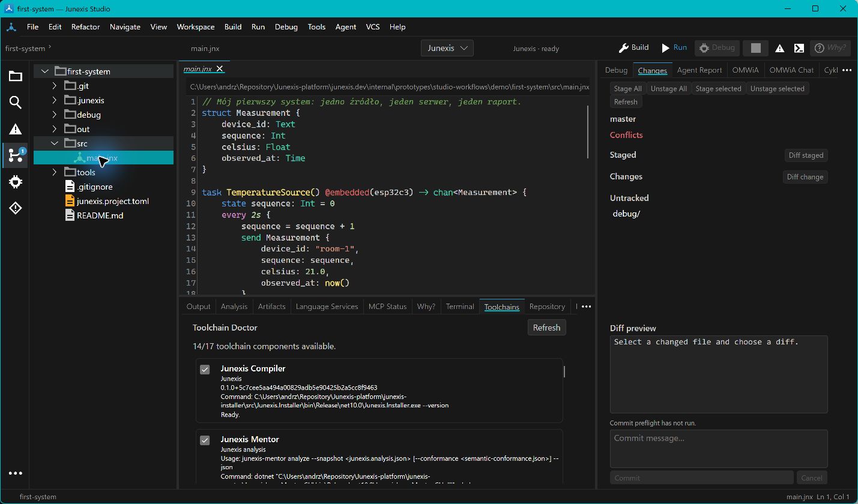Expand the out folder
The image size is (858, 504).
[x=55, y=129]
